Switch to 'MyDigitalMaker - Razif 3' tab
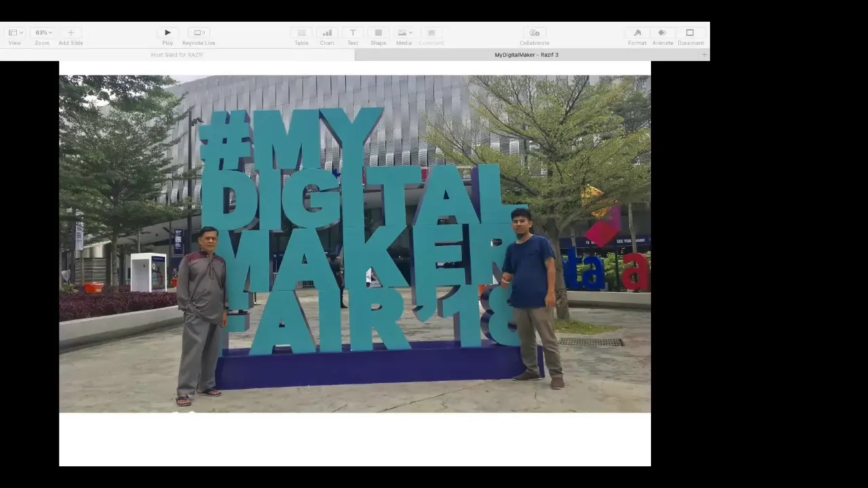 pos(527,55)
